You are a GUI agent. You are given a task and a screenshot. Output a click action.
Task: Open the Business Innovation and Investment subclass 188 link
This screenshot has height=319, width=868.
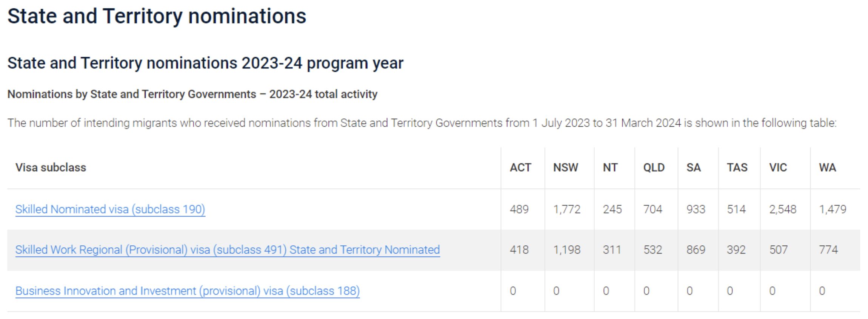188,291
